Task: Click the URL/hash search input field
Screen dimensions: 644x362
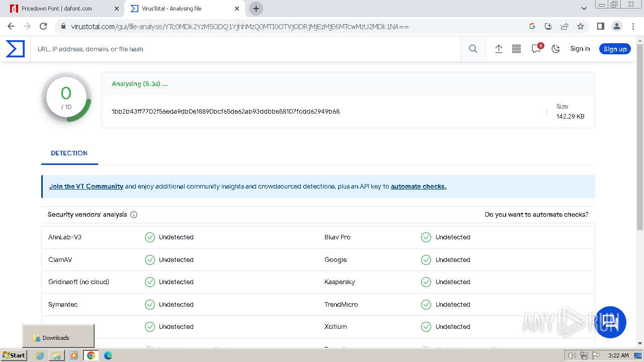Action: pyautogui.click(x=247, y=49)
